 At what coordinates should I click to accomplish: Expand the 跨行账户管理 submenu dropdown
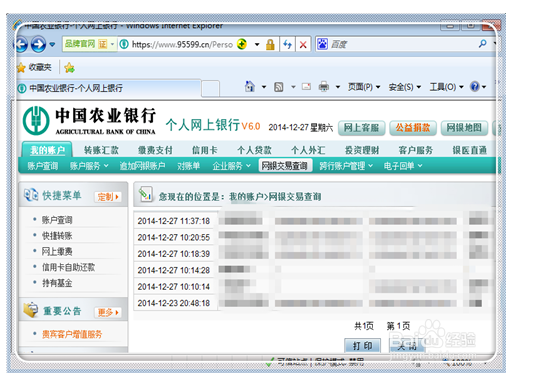tap(346, 166)
